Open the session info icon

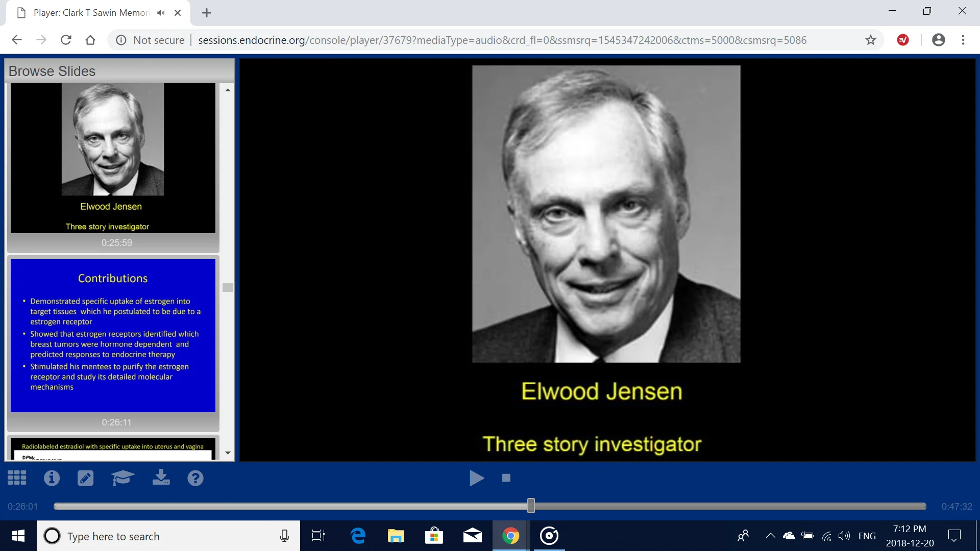coord(52,478)
